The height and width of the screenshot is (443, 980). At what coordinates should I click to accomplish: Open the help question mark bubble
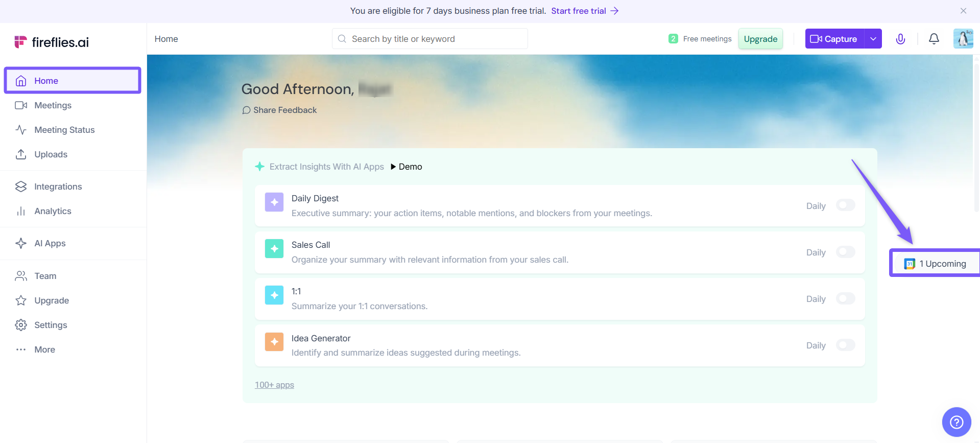956,422
